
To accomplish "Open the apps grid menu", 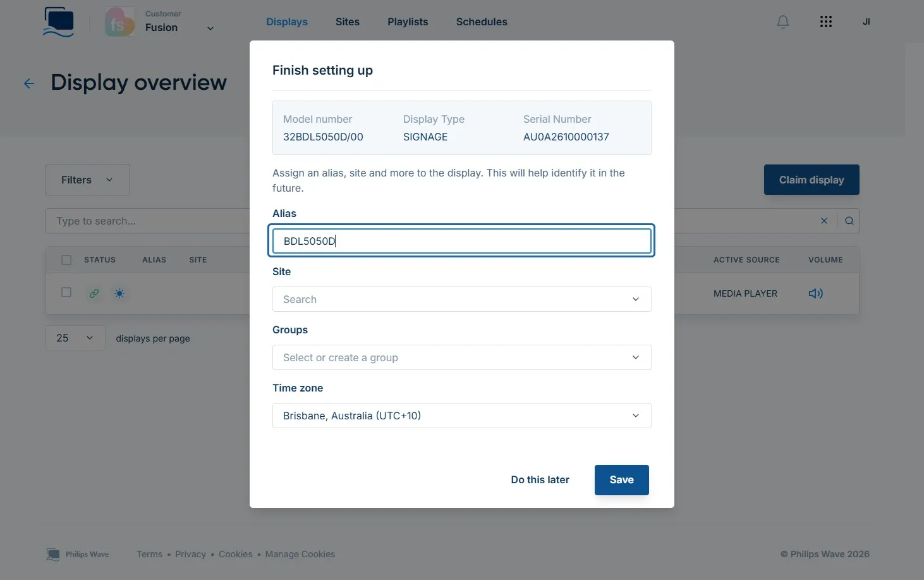I will tap(825, 22).
